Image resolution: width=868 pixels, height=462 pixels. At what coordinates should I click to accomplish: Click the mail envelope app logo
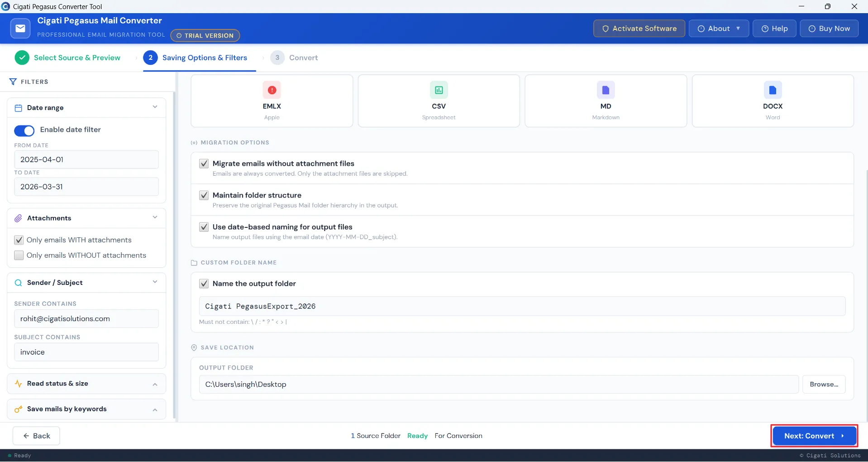click(x=20, y=29)
